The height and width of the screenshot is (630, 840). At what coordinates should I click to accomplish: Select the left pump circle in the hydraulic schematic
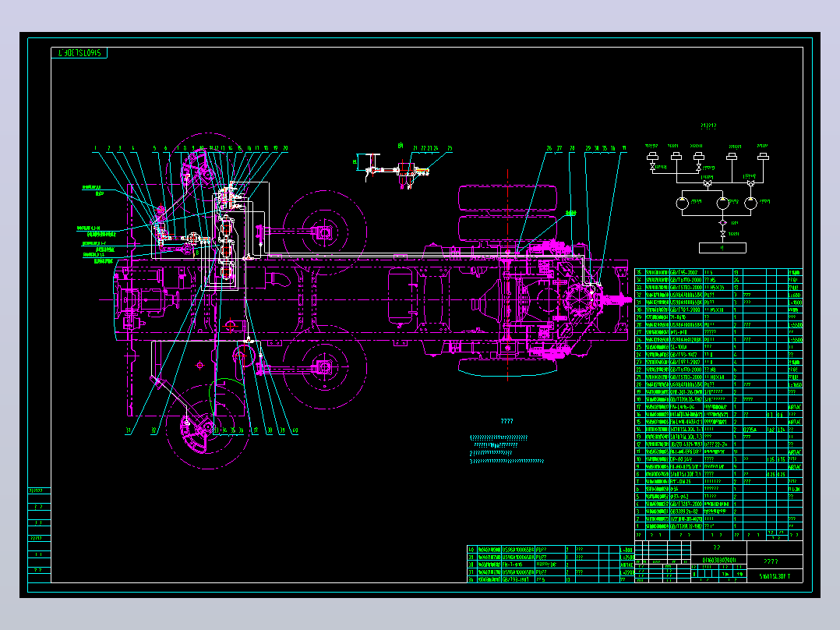pos(682,204)
